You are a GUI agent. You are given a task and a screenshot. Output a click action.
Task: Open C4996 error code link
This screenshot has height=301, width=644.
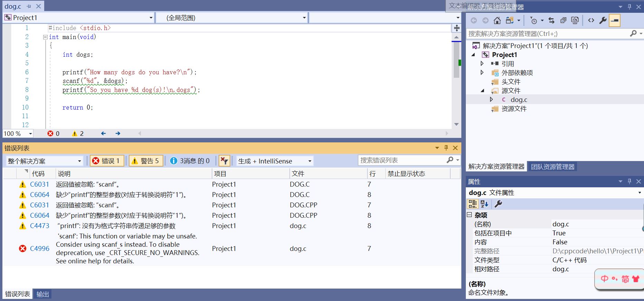tap(40, 248)
